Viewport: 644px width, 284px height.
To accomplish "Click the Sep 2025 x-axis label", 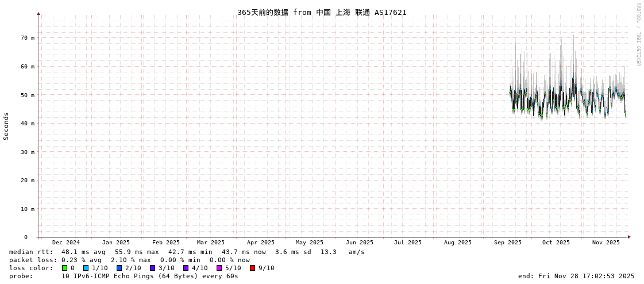I will (508, 243).
